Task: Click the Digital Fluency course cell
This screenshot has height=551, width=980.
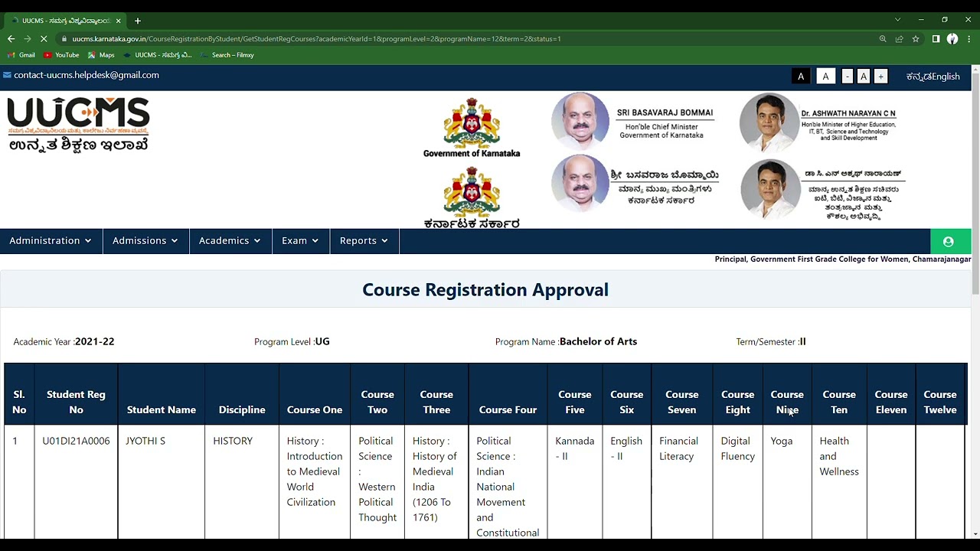Action: point(737,448)
